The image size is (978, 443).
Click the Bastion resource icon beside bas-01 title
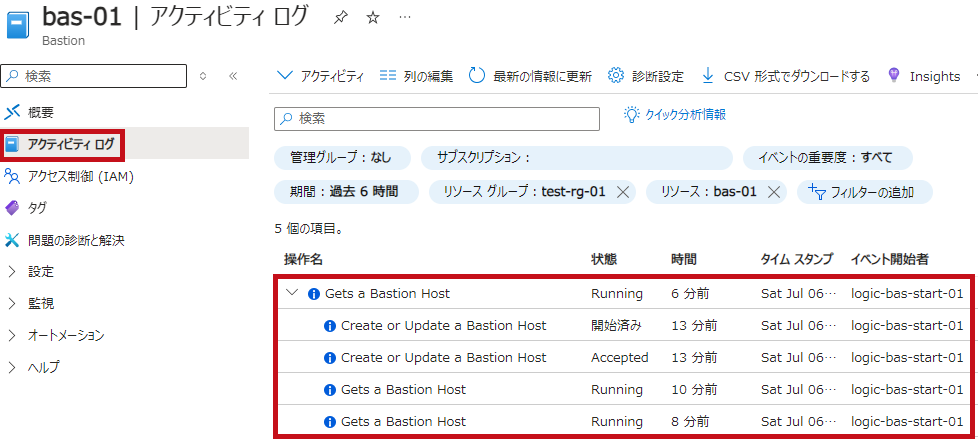point(19,27)
